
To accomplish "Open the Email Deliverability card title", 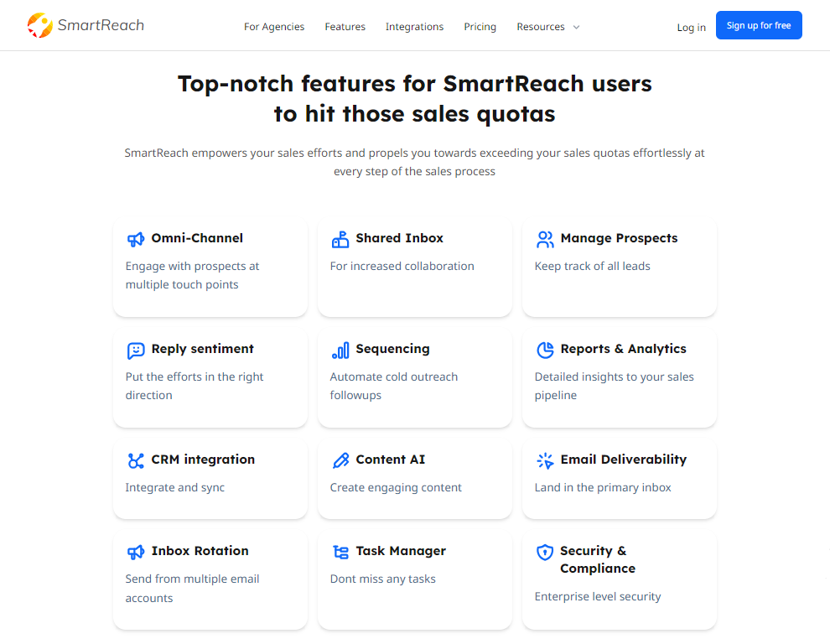I will pyautogui.click(x=624, y=460).
